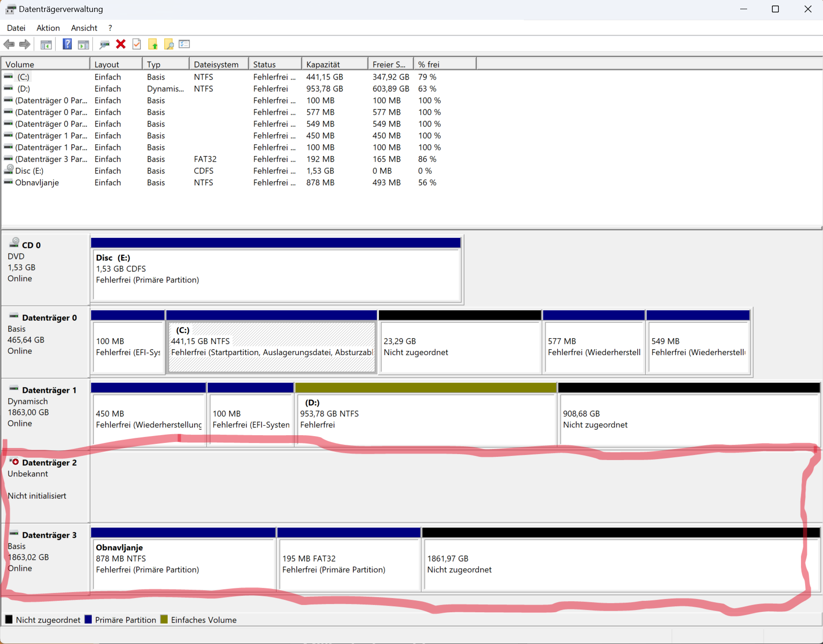The width and height of the screenshot is (823, 644).
Task: Select the 100 MB EFI partition on Datenträger 0
Action: (x=128, y=342)
